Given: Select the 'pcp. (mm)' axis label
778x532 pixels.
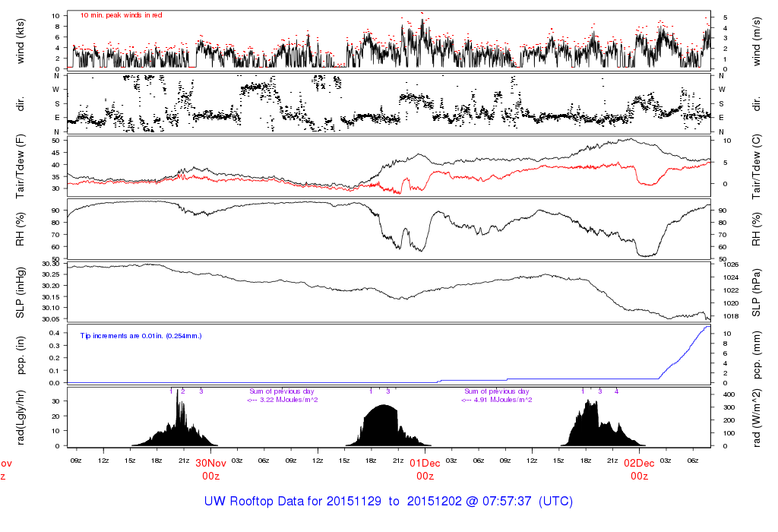Looking at the screenshot, I should pos(756,356).
